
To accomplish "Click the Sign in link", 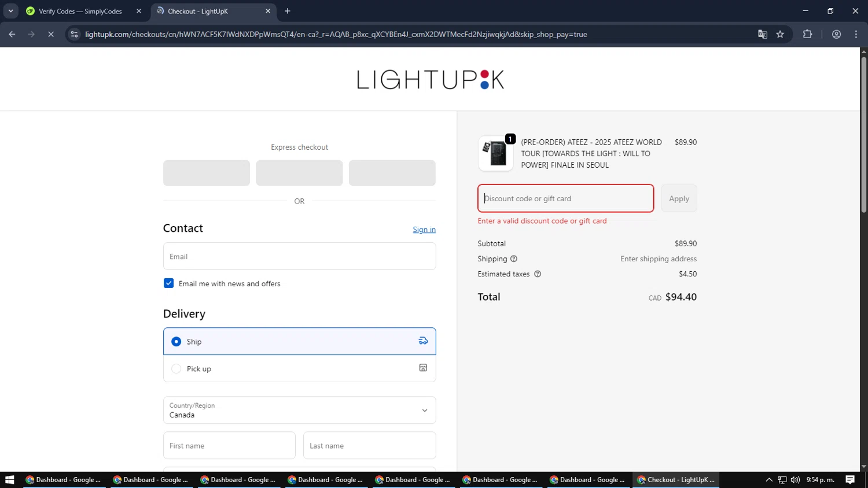I will (x=424, y=230).
